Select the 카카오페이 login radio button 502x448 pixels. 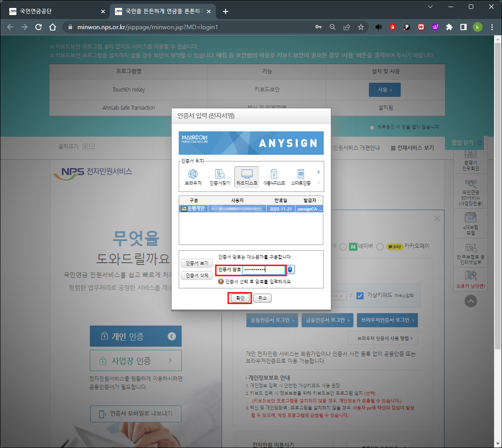click(379, 246)
